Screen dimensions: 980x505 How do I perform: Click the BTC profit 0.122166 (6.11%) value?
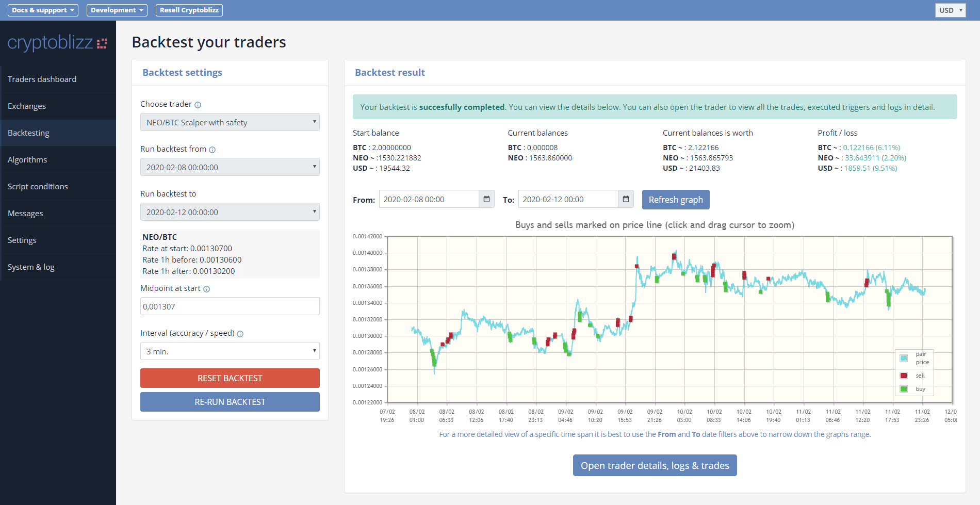[x=872, y=148]
